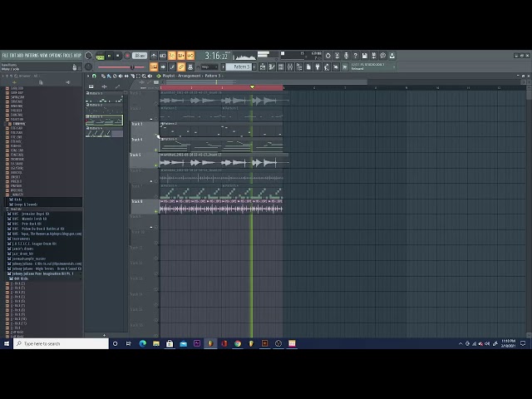Select Pattern 3 thumbnail in picker
This screenshot has height=399, width=532.
click(x=104, y=120)
